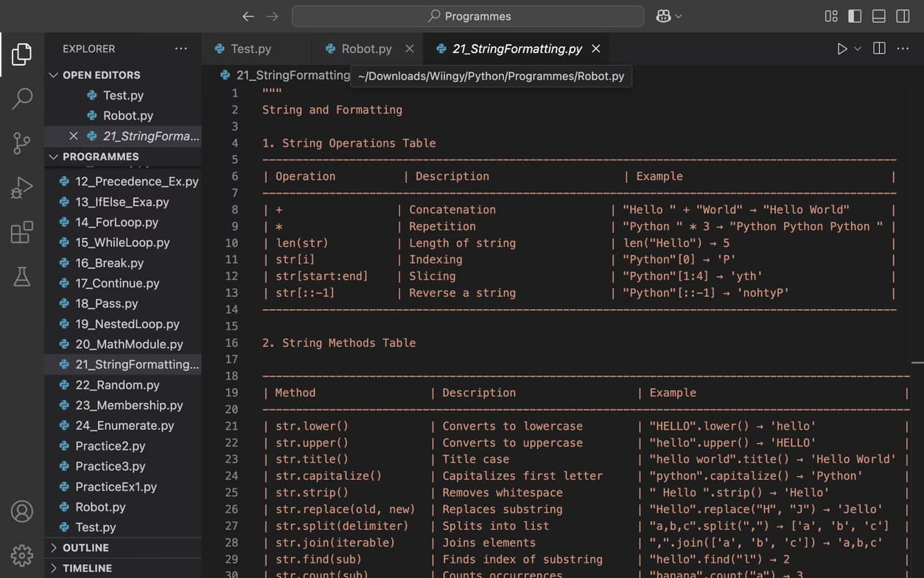Image resolution: width=924 pixels, height=578 pixels.
Task: Open the Explorer view in activity bar
Action: click(21, 54)
